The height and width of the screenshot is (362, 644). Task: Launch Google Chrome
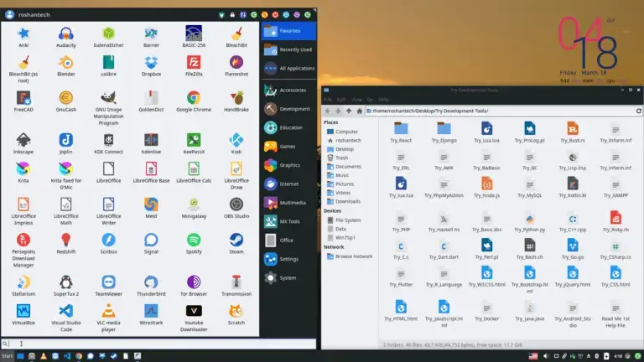194,101
